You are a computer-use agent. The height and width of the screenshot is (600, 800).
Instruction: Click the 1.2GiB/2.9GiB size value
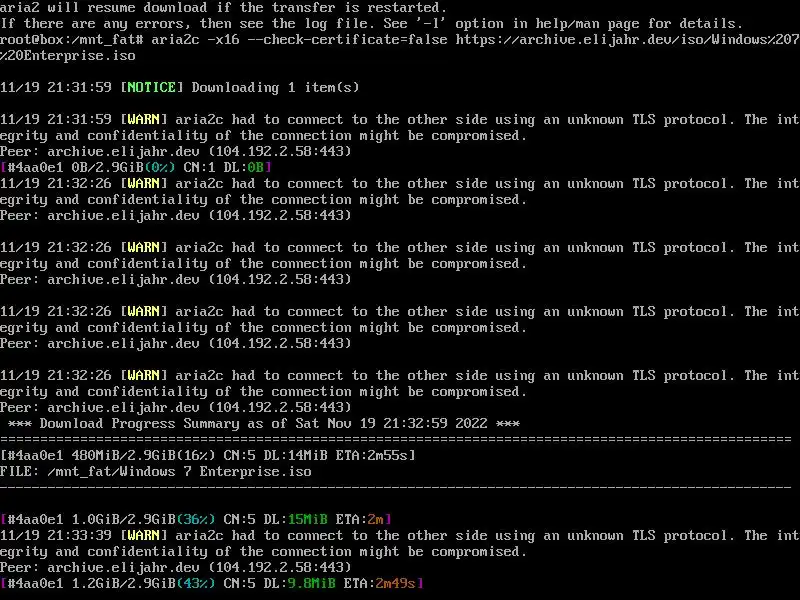123,583
